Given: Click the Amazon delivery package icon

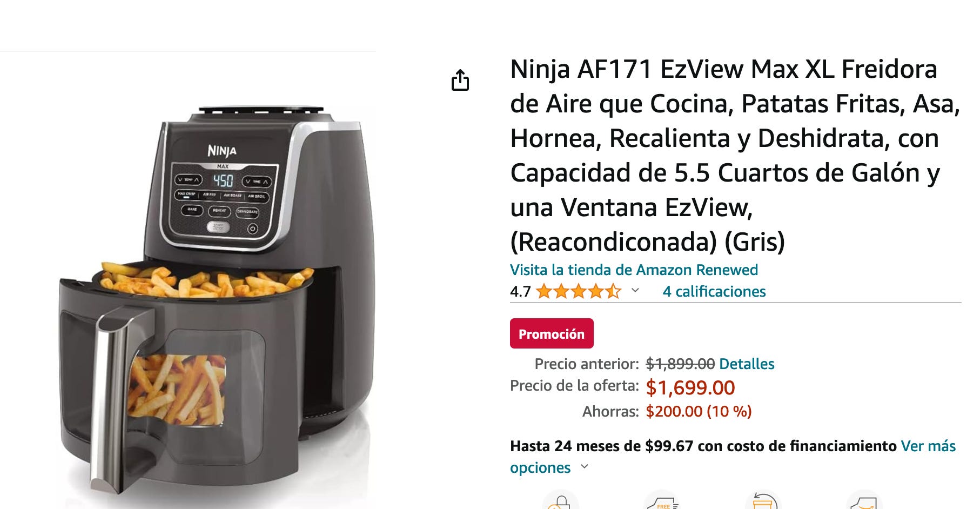Looking at the screenshot, I should tap(864, 500).
